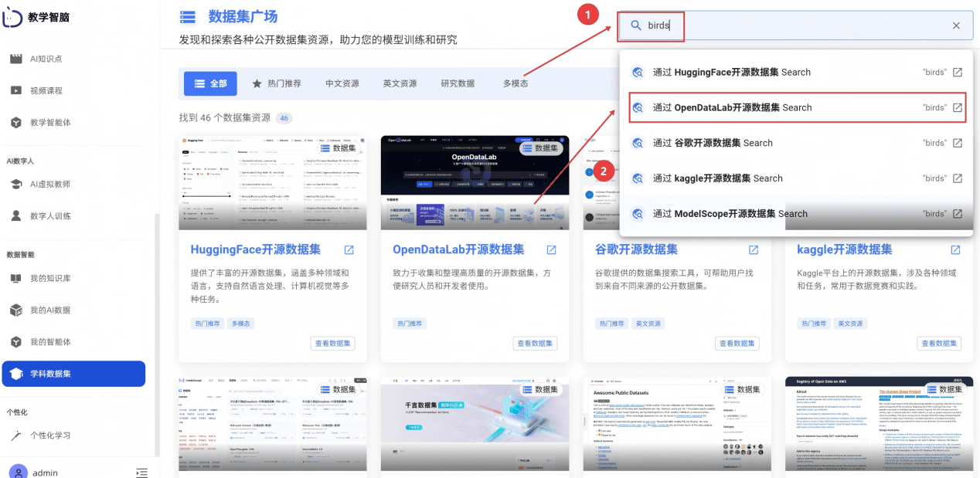Click the 个性化学习 wand icon
The width and height of the screenshot is (980, 478).
coord(15,436)
